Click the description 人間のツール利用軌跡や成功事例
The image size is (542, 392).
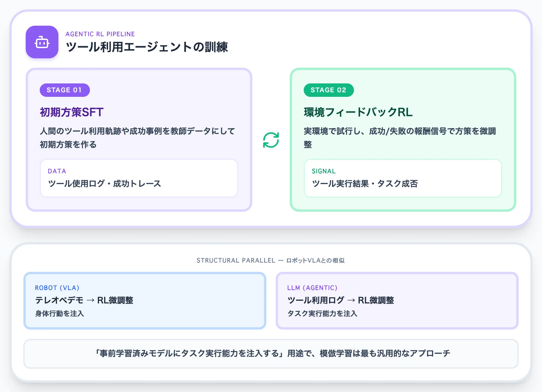pos(137,138)
